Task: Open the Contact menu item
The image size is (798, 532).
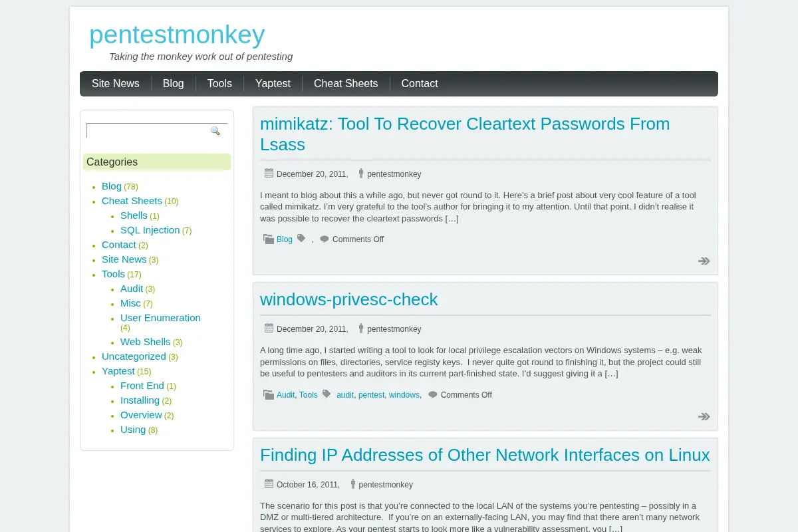Action: point(420,84)
